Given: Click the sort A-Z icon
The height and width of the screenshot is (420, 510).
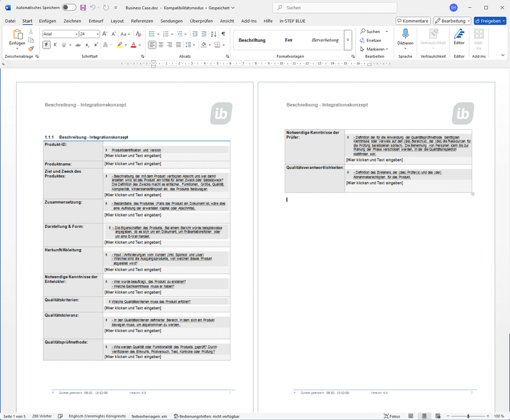Looking at the screenshot, I should [214, 34].
